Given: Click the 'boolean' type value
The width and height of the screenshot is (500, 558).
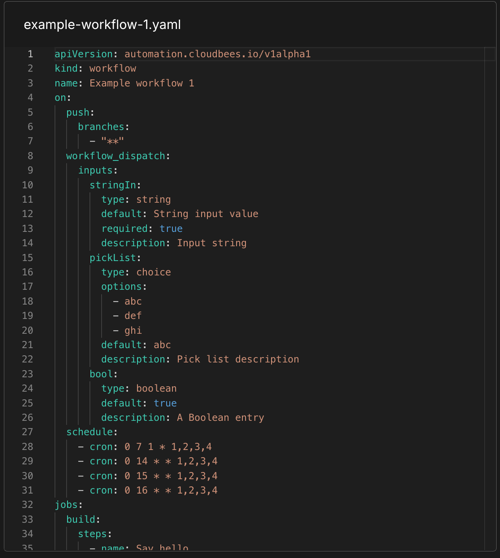Looking at the screenshot, I should tap(156, 388).
